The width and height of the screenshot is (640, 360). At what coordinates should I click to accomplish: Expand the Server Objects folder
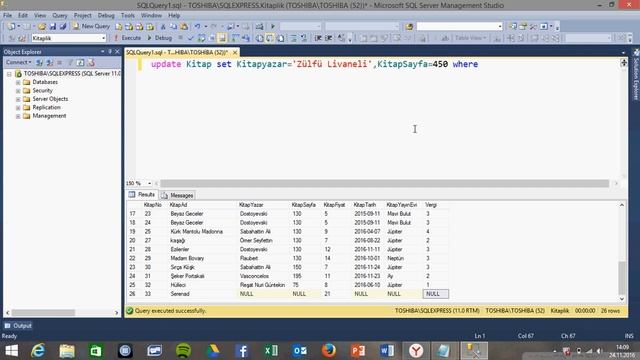(18, 99)
